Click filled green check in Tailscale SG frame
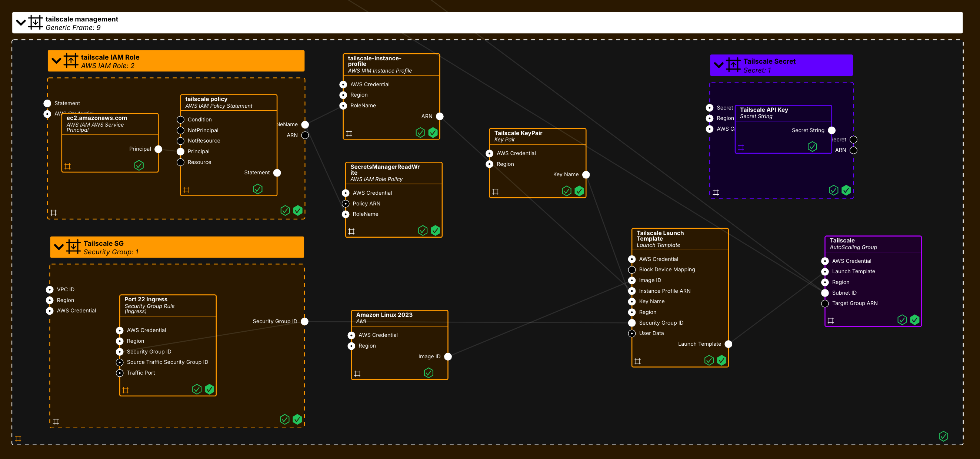 coord(297,419)
